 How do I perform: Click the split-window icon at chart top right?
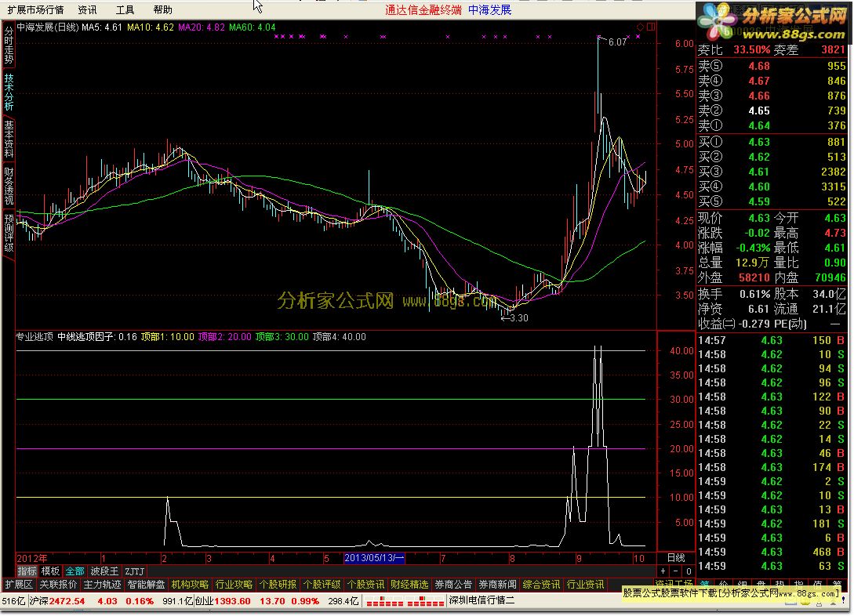tap(651, 27)
